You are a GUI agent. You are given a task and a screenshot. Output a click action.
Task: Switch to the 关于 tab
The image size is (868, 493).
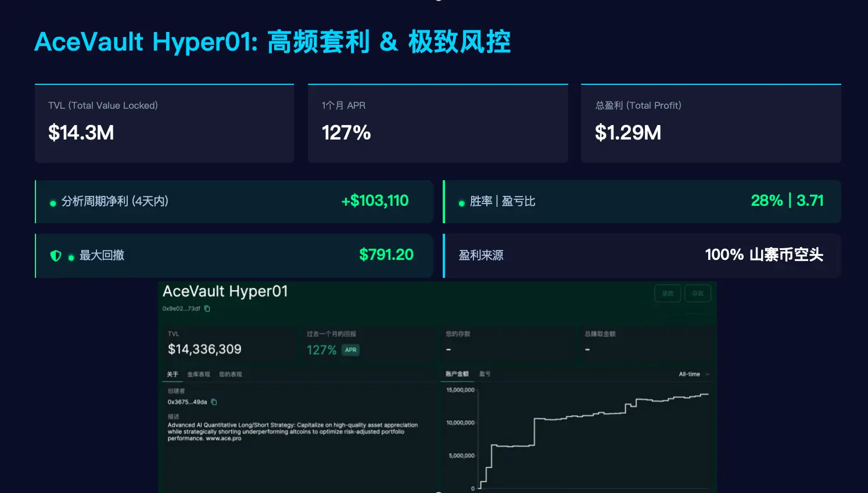click(x=173, y=374)
